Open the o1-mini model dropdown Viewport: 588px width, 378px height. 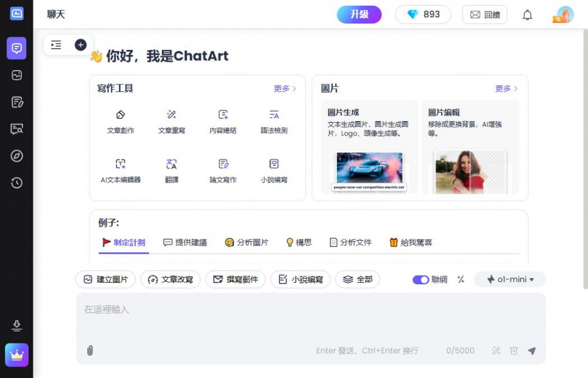pyautogui.click(x=510, y=279)
